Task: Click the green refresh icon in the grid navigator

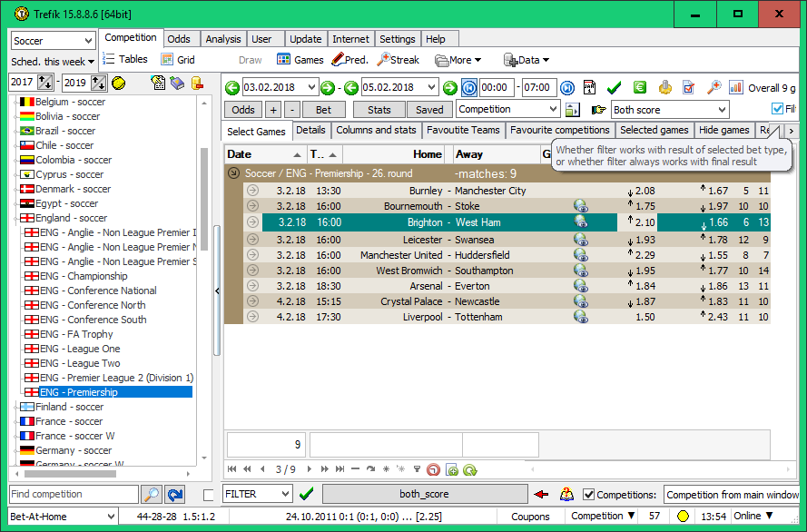Action: click(470, 469)
